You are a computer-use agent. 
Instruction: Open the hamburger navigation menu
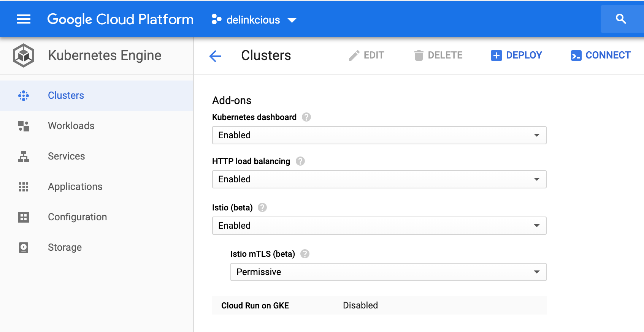tap(24, 19)
